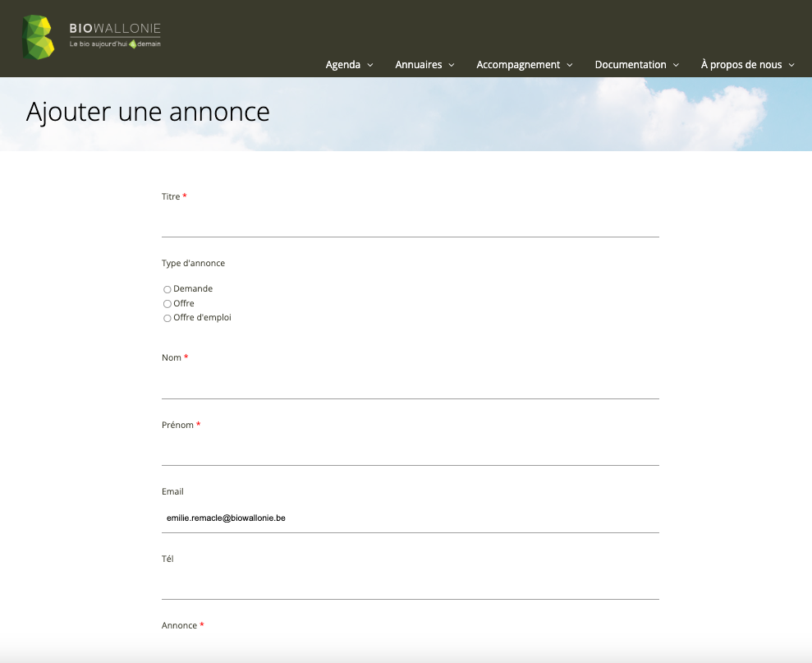Choose the plain Offre radio option
The image size is (812, 663).
coord(167,304)
